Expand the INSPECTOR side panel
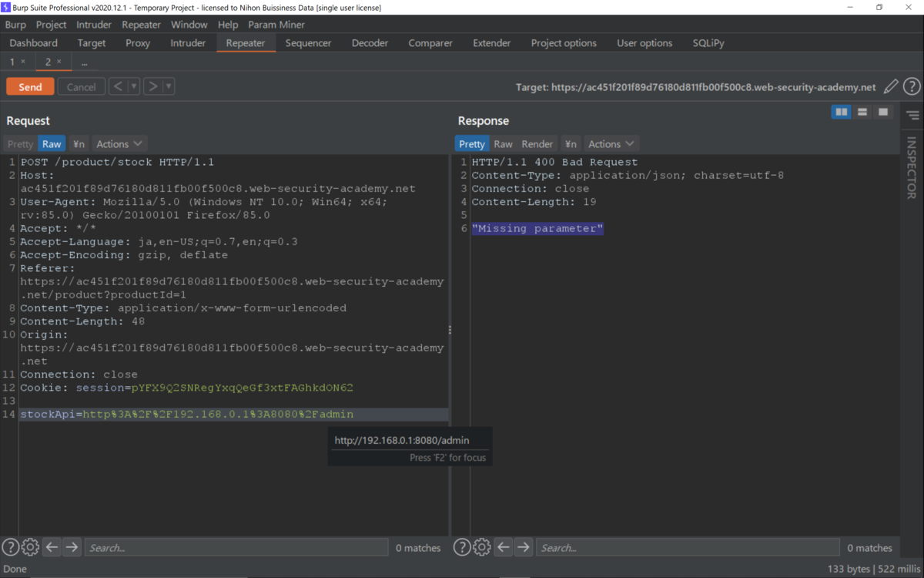The height and width of the screenshot is (578, 924). pos(912,168)
